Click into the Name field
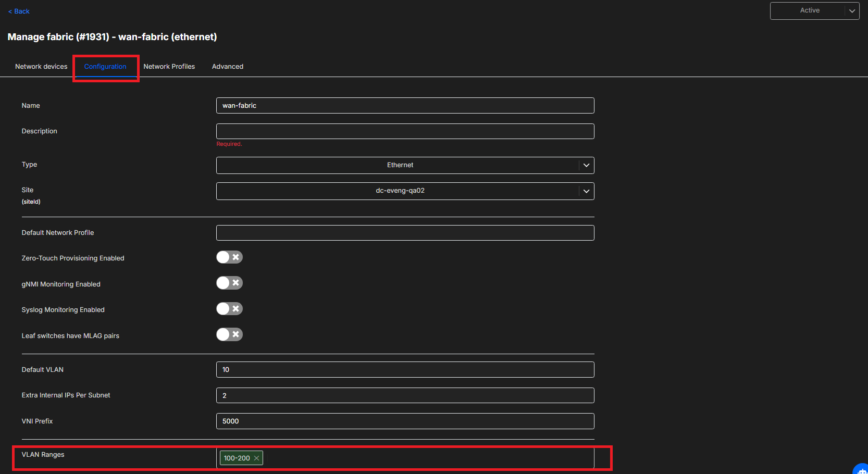Screen dimensions: 868x474 click(405, 106)
